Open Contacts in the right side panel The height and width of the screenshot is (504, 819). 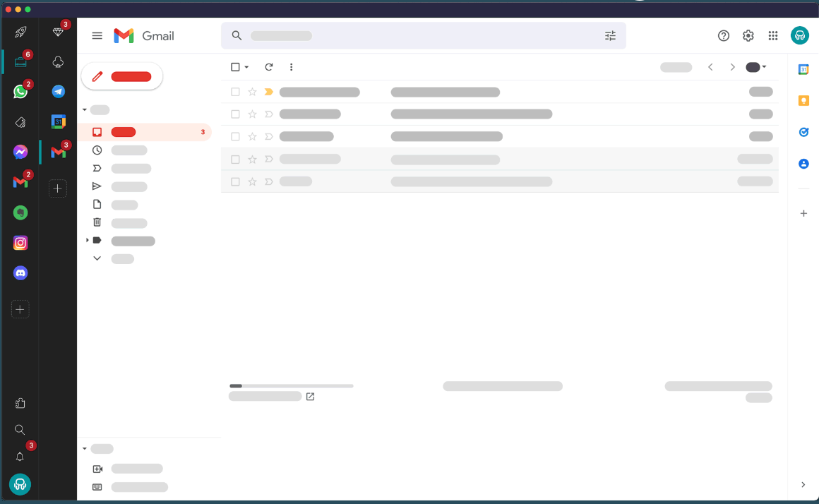tap(803, 164)
